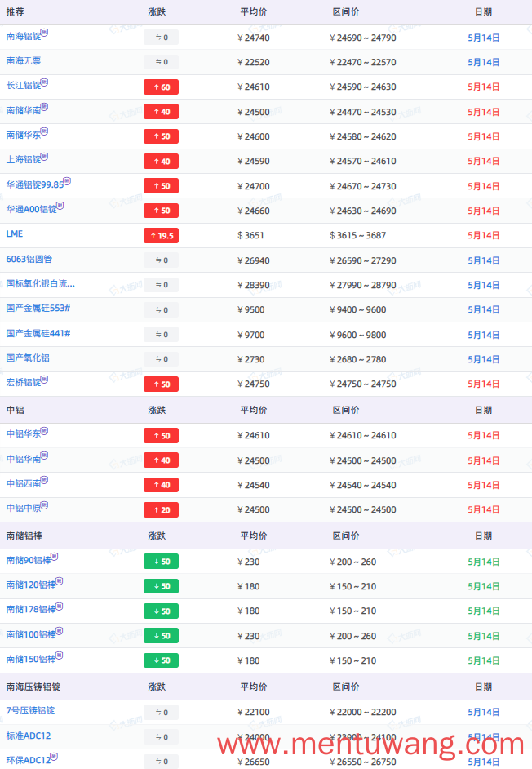Open the 长江铝锭 price link
The width and height of the screenshot is (532, 769).
point(24,86)
